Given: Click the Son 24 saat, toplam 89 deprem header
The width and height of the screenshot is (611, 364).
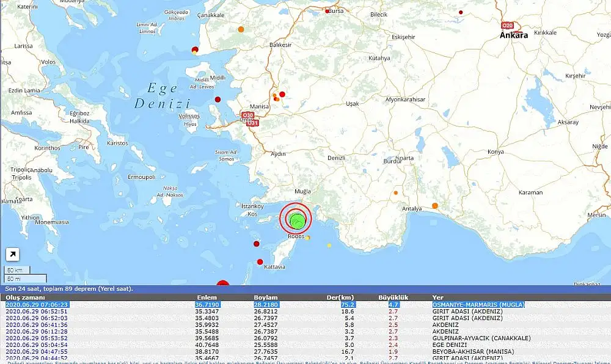Looking at the screenshot, I should pyautogui.click(x=69, y=289).
